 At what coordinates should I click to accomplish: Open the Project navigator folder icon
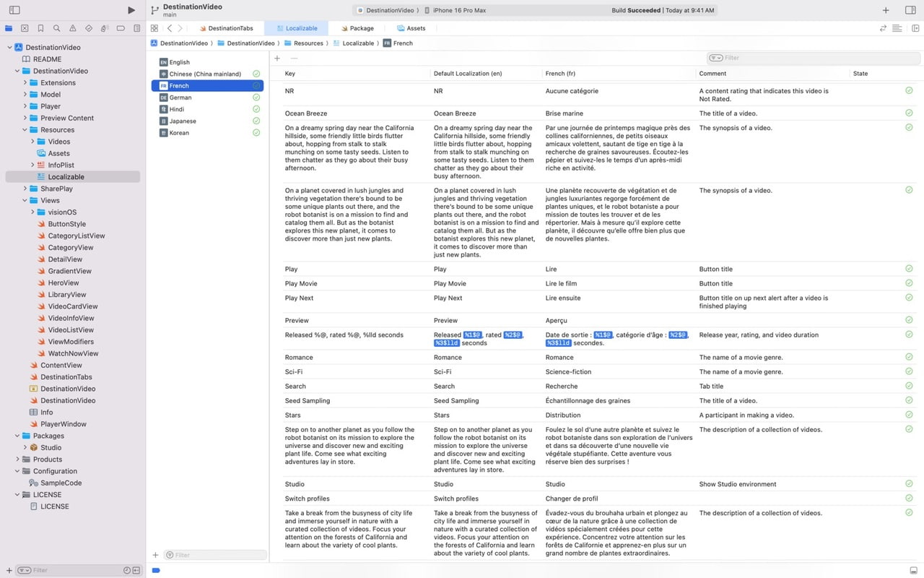(x=9, y=28)
